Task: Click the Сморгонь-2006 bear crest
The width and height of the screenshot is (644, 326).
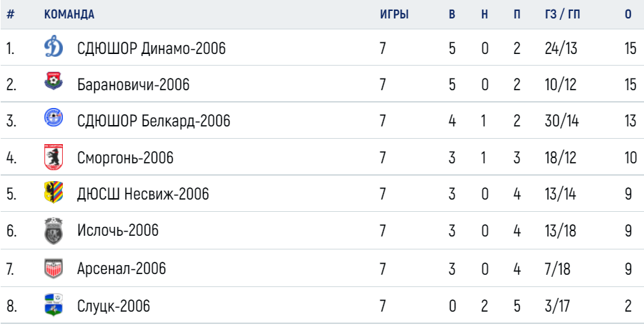Action: (x=53, y=157)
